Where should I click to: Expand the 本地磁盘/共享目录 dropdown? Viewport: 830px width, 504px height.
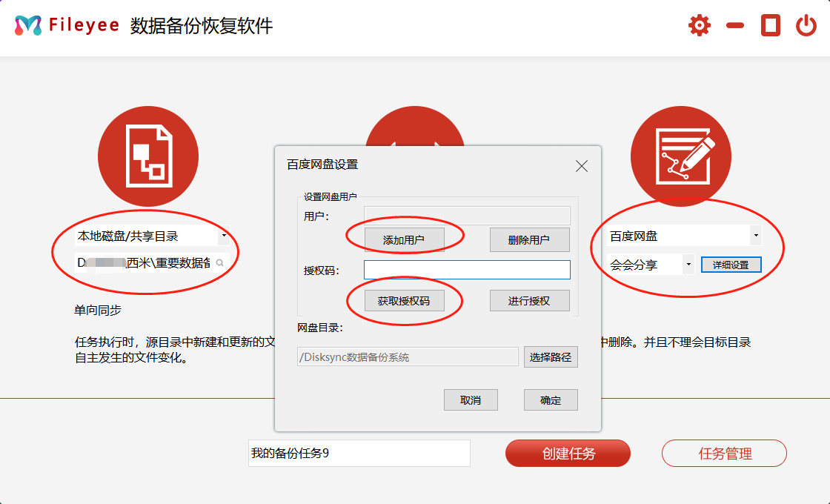[224, 236]
